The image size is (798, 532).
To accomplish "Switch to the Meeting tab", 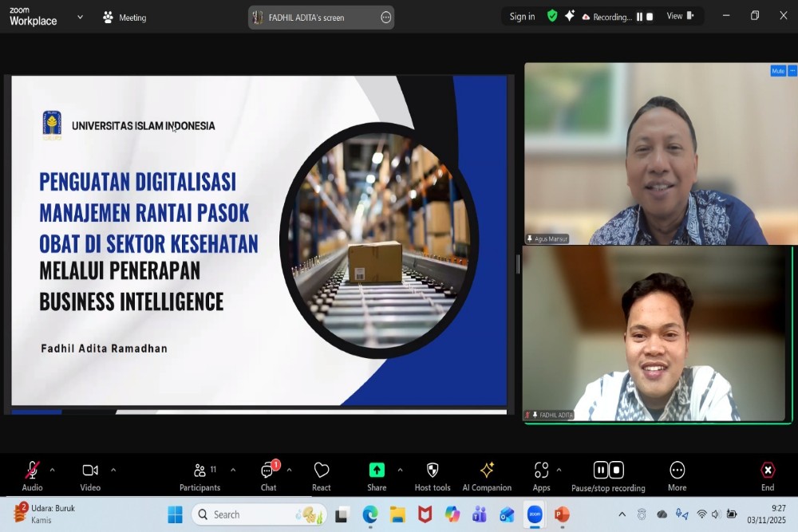I will tap(124, 16).
